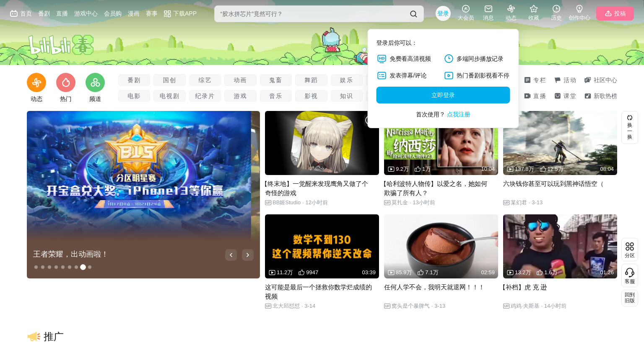The width and height of the screenshot is (644, 345).
Task: Open 会员购 in top navigation
Action: [x=113, y=13]
